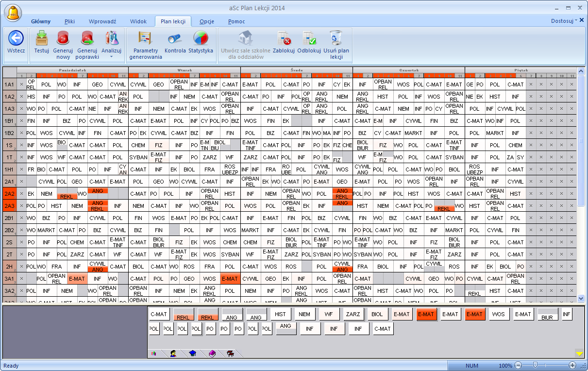Open the Wprowadź ribbon tab
Image resolution: width=588 pixels, height=371 pixels.
pyautogui.click(x=102, y=21)
